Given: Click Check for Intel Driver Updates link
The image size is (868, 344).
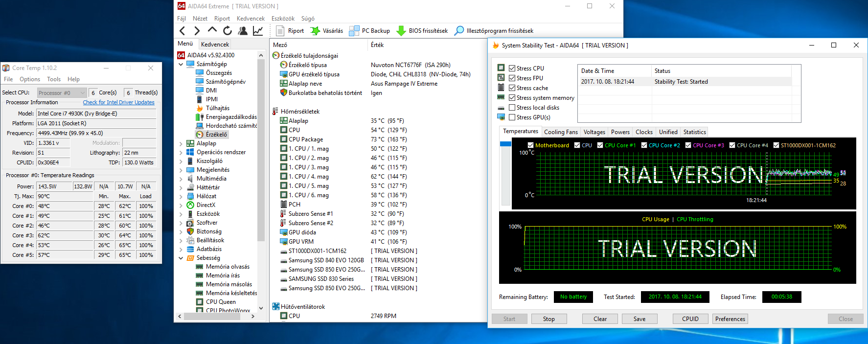Looking at the screenshot, I should (118, 102).
